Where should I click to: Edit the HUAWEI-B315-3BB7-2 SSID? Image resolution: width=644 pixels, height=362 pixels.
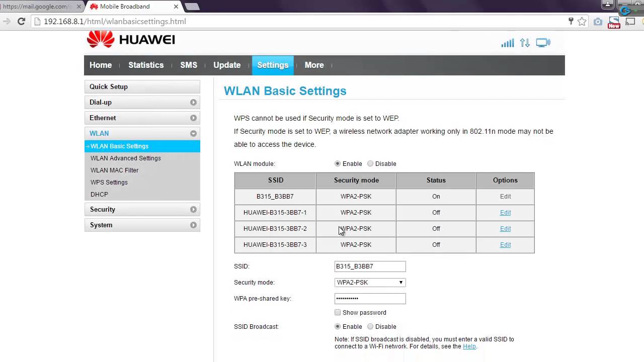tap(505, 229)
